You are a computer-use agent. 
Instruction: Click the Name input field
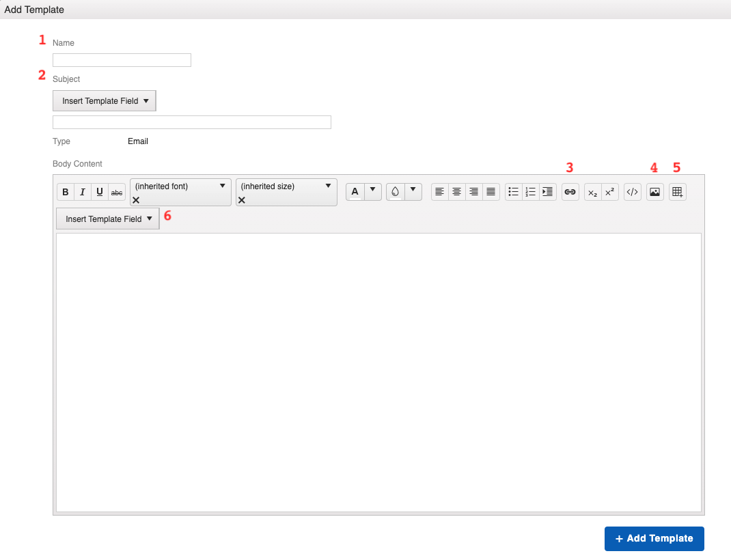tap(122, 60)
